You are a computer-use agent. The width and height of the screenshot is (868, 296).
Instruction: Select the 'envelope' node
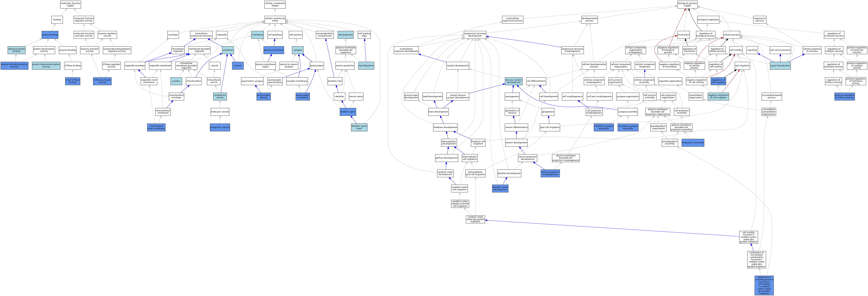pyautogui.click(x=173, y=35)
